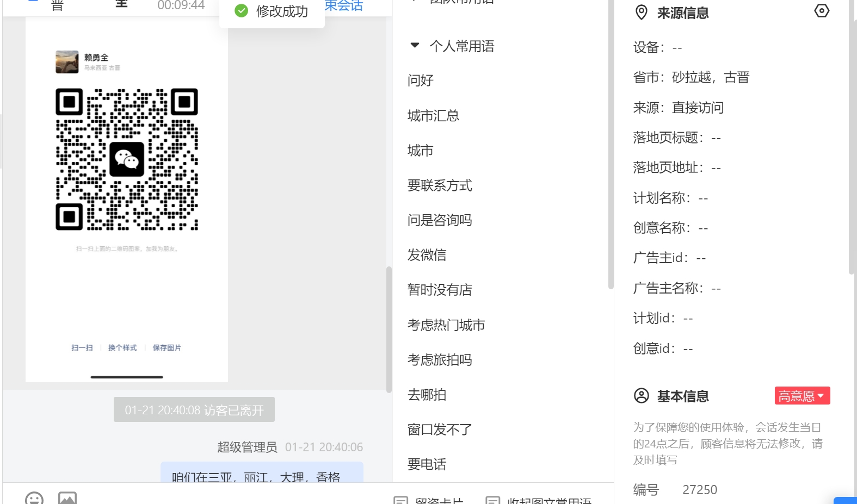857x504 pixels.
Task: Click 换个样式 under the QR image
Action: click(122, 348)
